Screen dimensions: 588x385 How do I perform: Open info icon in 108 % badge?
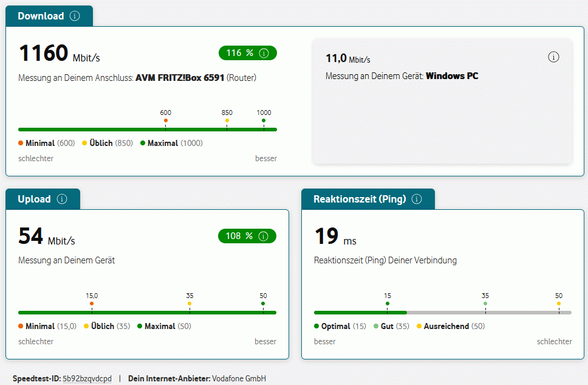tap(264, 236)
